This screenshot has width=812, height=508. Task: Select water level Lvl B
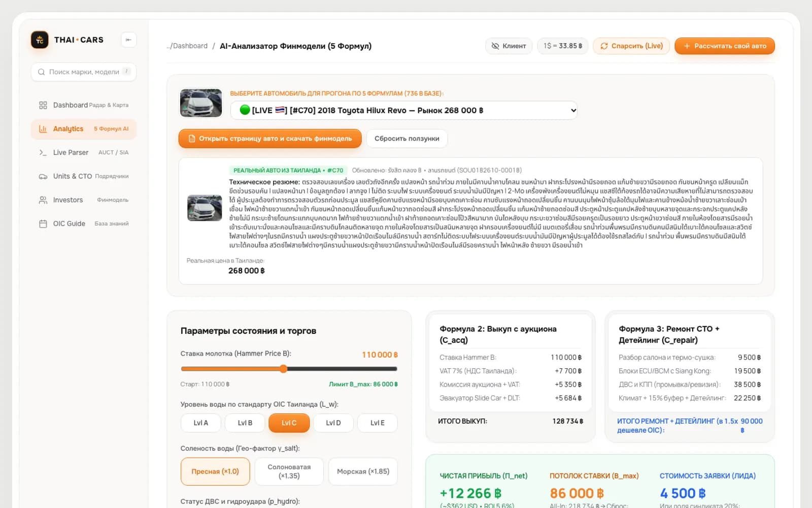(245, 423)
